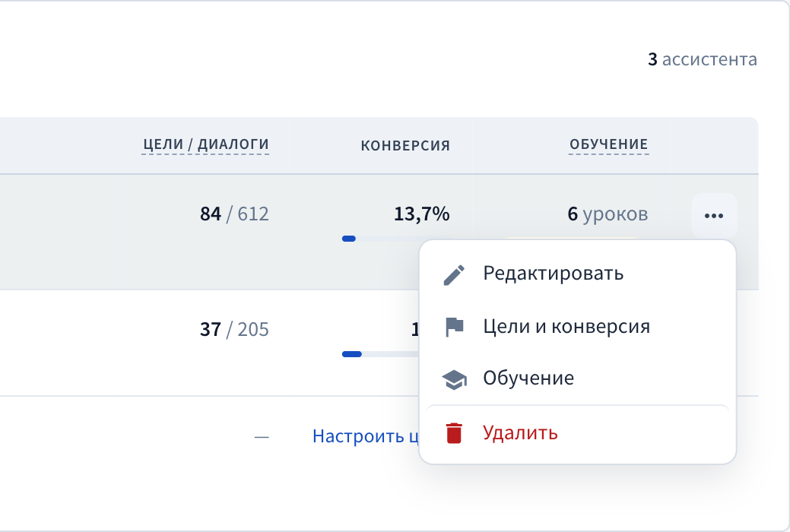
Task: Follow the Настроить link
Action: (365, 436)
